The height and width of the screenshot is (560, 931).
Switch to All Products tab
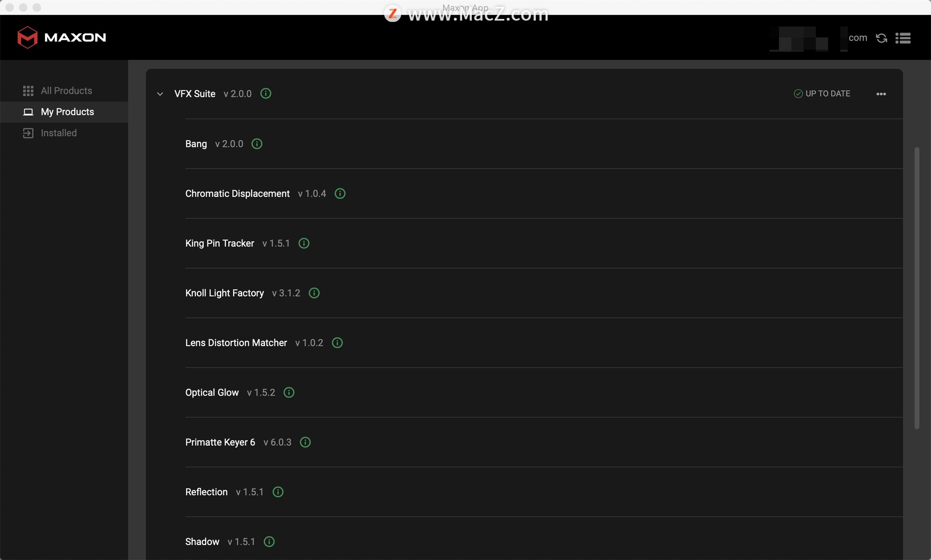[66, 91]
